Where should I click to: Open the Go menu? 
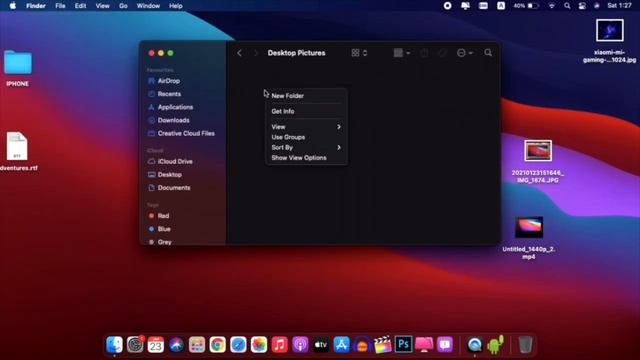pyautogui.click(x=123, y=6)
